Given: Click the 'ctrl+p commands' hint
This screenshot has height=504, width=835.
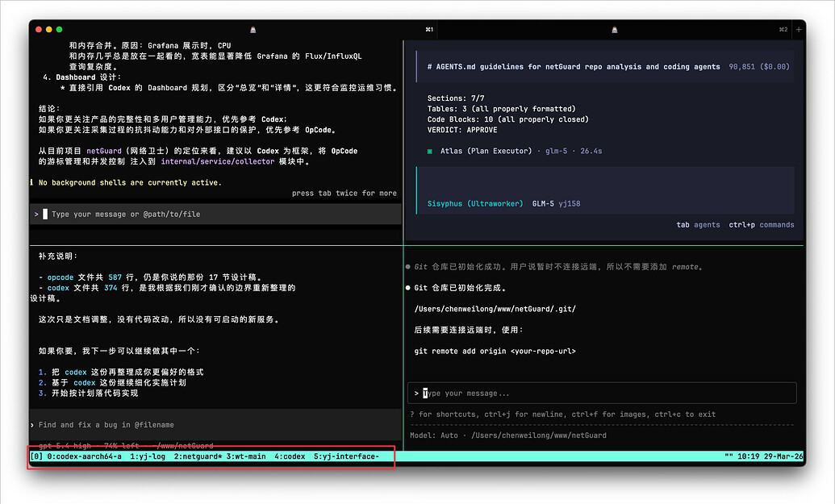Looking at the screenshot, I should pos(762,225).
